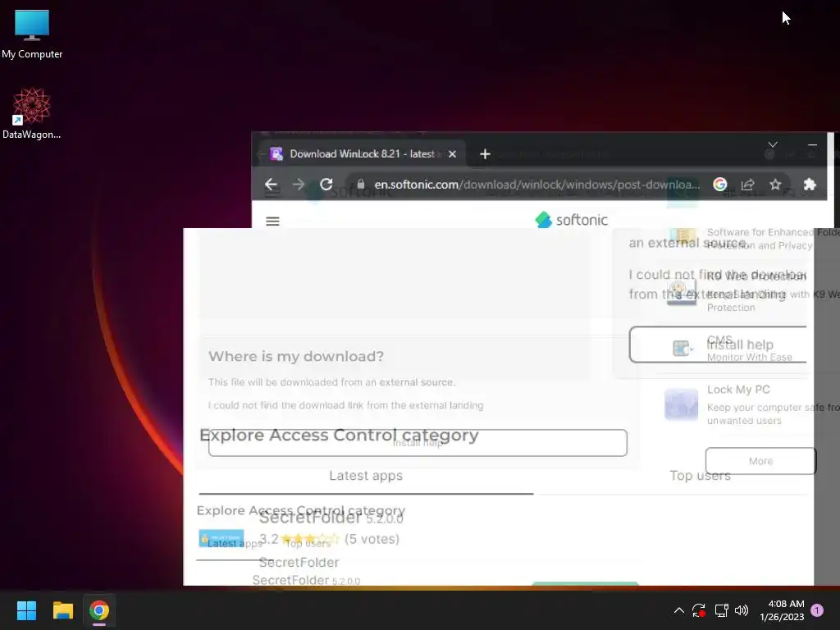Click the wide Install help button

[x=418, y=443]
